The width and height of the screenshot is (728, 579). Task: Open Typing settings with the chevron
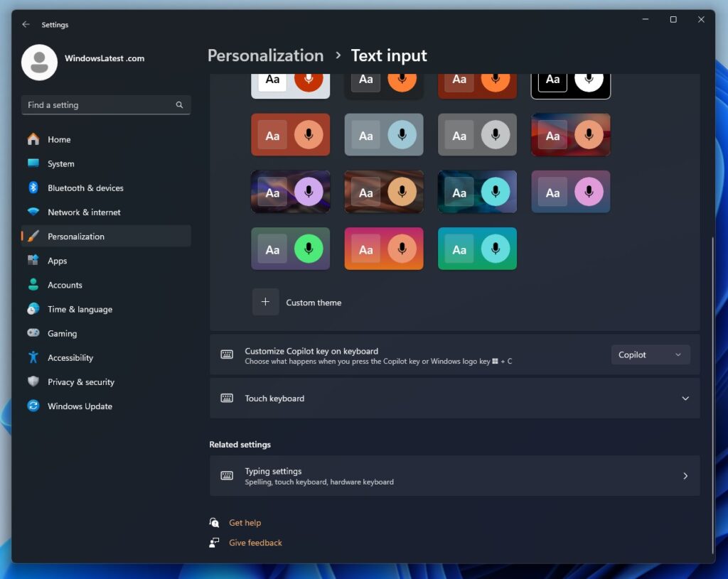pyautogui.click(x=685, y=476)
